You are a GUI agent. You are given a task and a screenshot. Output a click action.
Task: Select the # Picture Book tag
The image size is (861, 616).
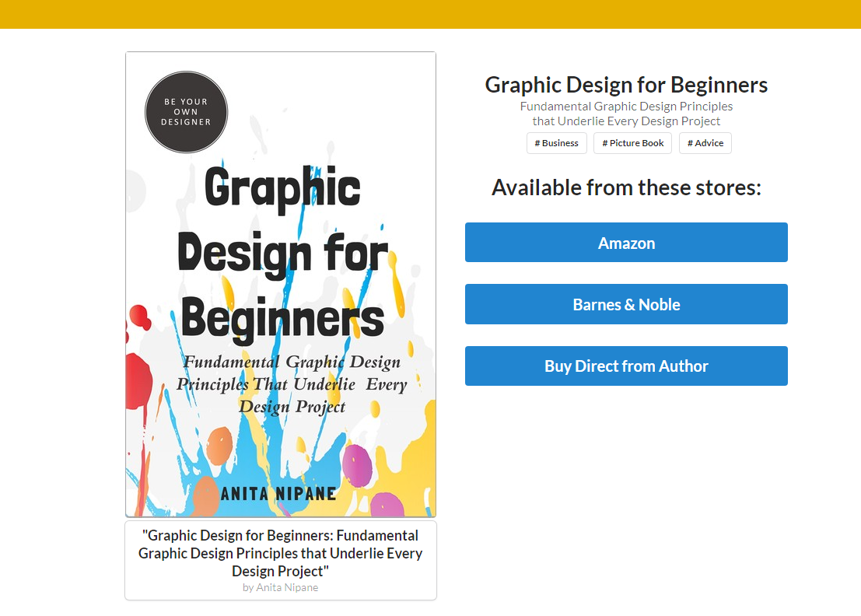(x=632, y=143)
